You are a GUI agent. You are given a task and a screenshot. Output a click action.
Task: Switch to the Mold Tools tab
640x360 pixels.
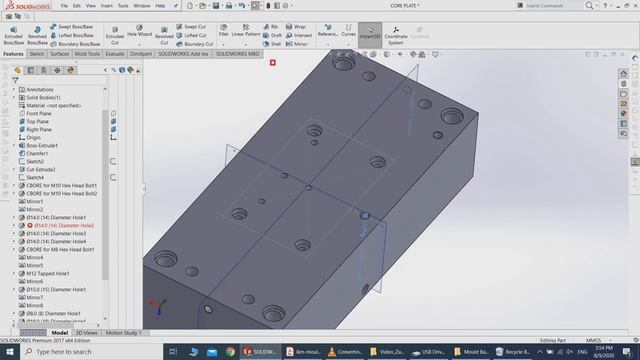coord(87,54)
